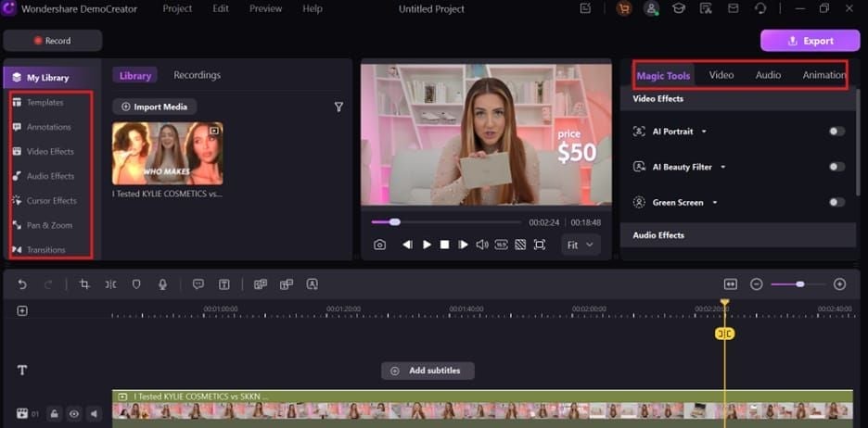Select the crop tool in timeline toolbar

(84, 284)
